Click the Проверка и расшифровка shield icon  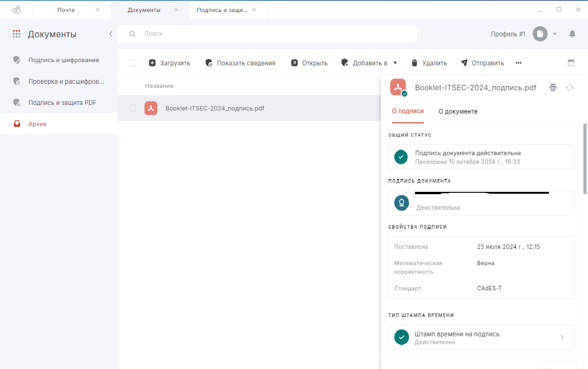click(x=17, y=81)
